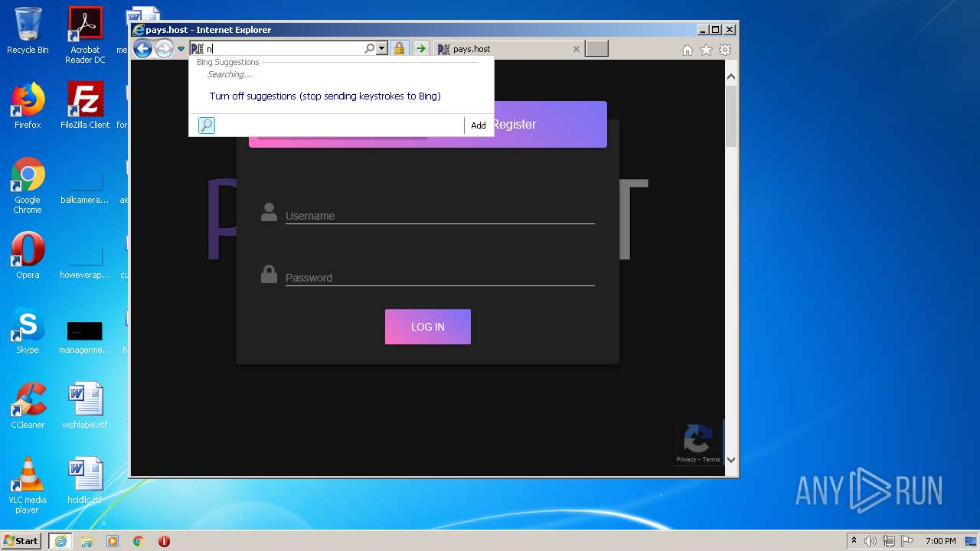Open Acrobat Reader DC shortcut
980x551 pixels.
click(85, 35)
